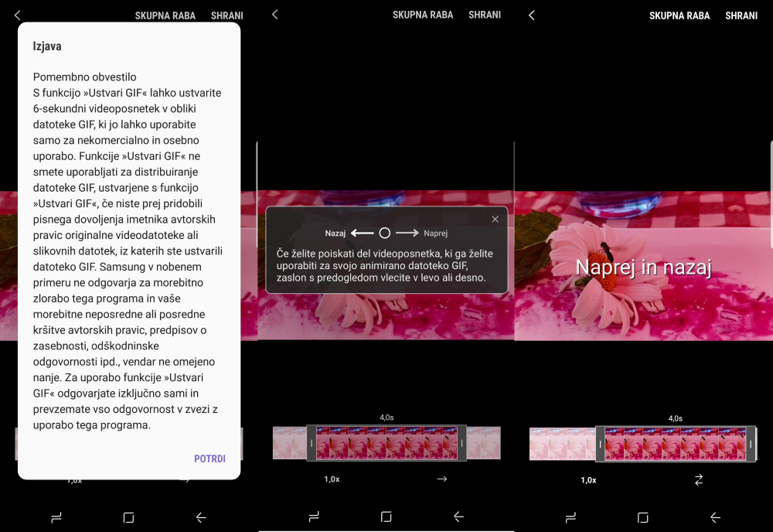
Task: Confirm the Izjava disclaimer with POTRDI
Action: point(209,459)
